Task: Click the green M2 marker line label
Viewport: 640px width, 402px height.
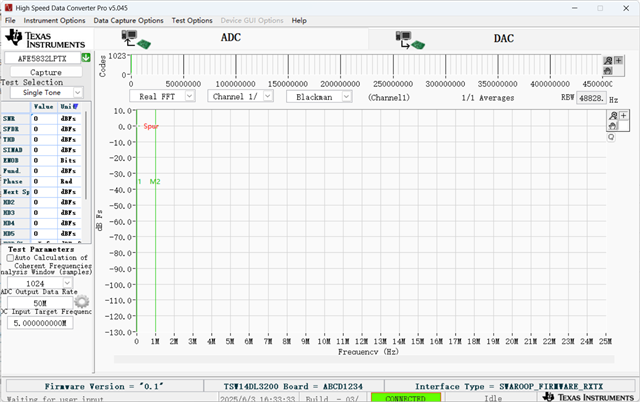Action: click(x=155, y=182)
